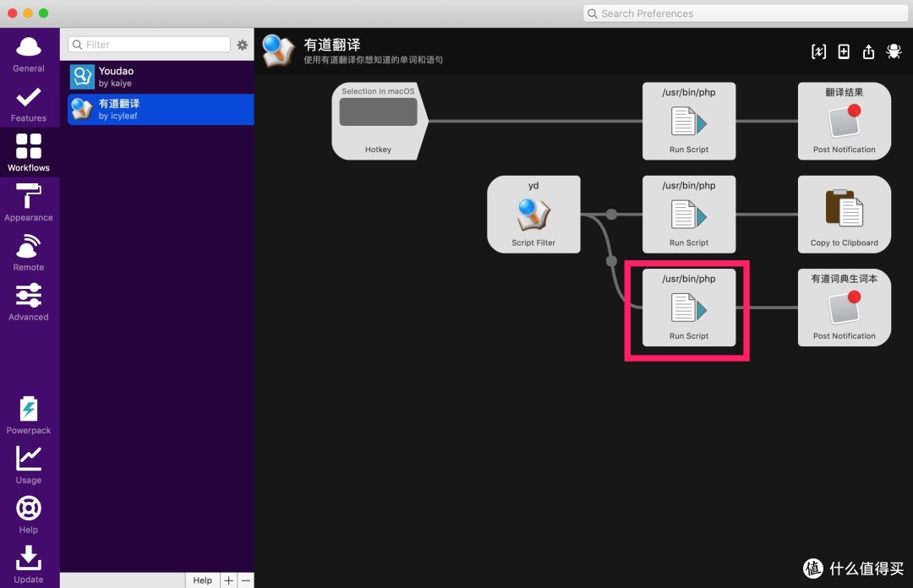
Task: Open the General preferences section
Action: 29,54
